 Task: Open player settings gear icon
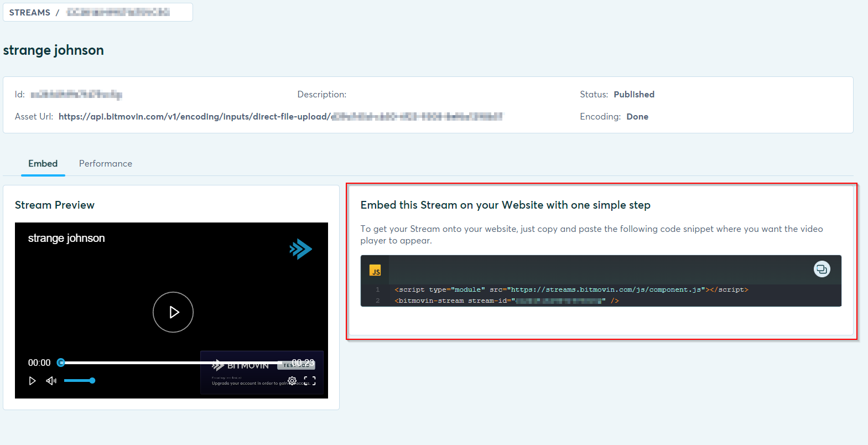[x=292, y=381]
